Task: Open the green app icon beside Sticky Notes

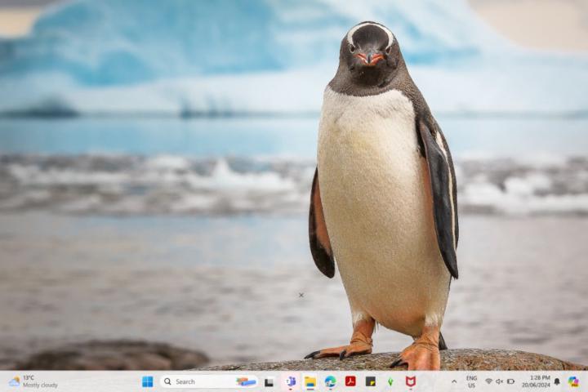Action: point(390,382)
